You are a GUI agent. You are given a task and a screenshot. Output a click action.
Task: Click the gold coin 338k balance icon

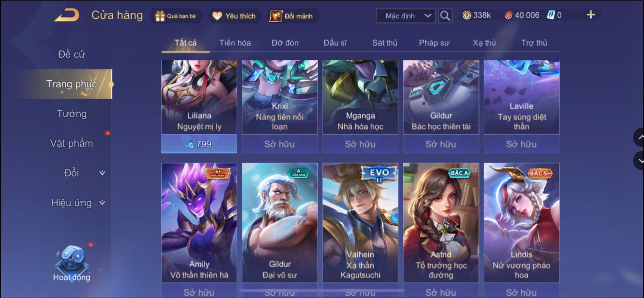[467, 15]
